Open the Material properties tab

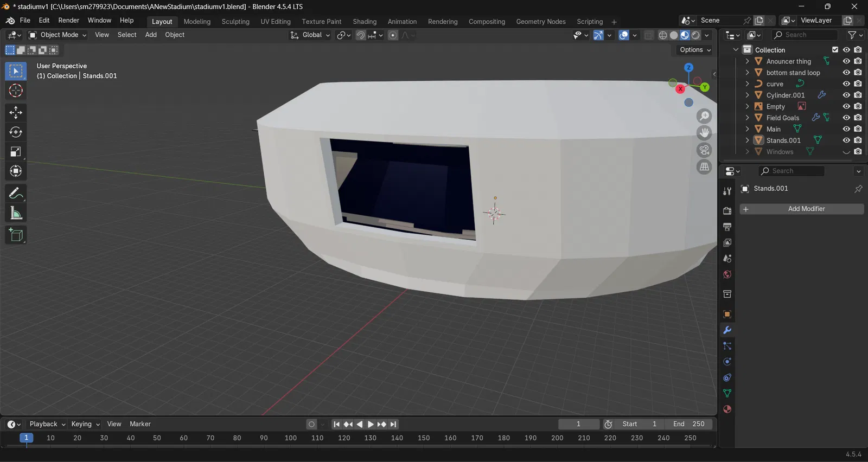click(727, 409)
